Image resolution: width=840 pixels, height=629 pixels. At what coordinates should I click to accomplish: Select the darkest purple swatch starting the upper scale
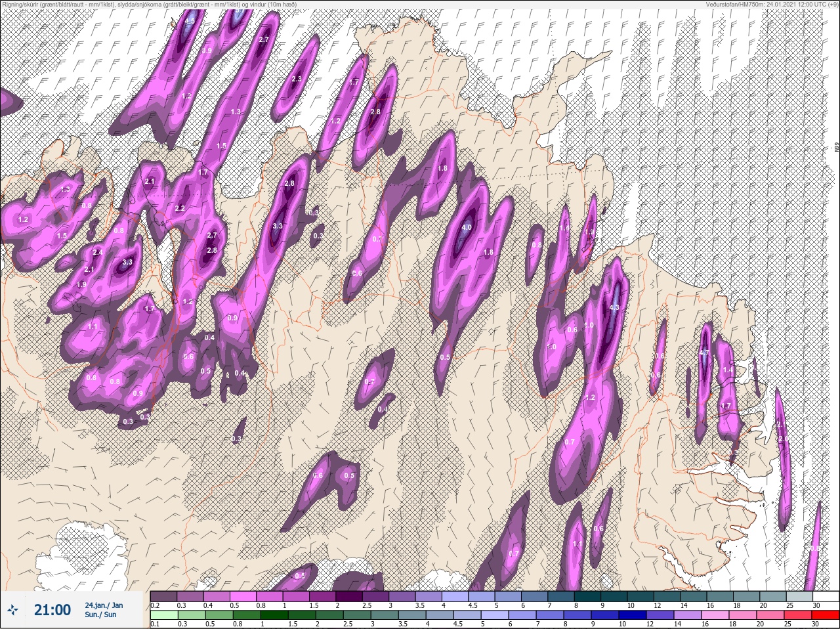pyautogui.click(x=164, y=596)
